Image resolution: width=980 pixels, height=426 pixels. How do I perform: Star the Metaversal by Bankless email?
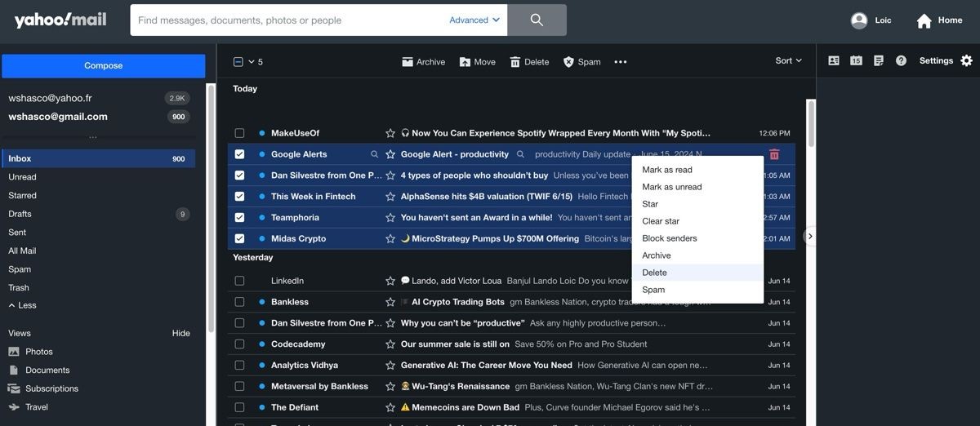click(390, 387)
